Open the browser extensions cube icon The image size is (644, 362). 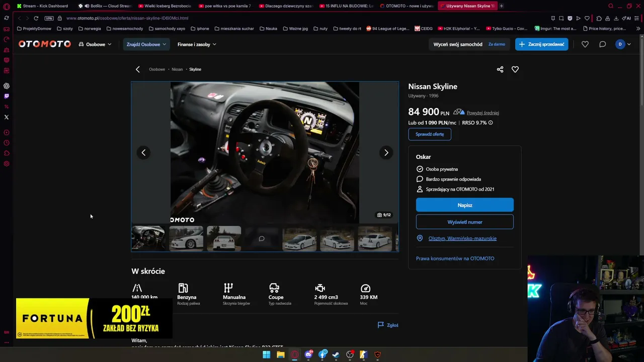[x=599, y=18]
